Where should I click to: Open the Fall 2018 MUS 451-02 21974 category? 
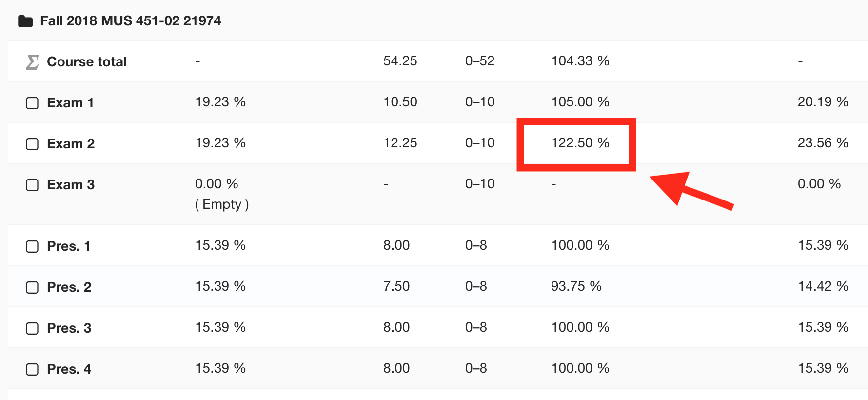(130, 21)
